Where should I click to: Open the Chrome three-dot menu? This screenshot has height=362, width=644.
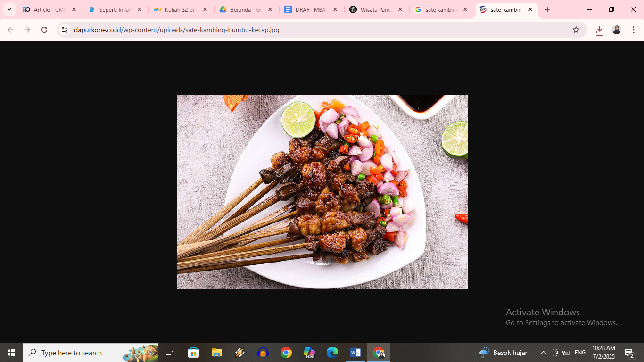point(634,29)
